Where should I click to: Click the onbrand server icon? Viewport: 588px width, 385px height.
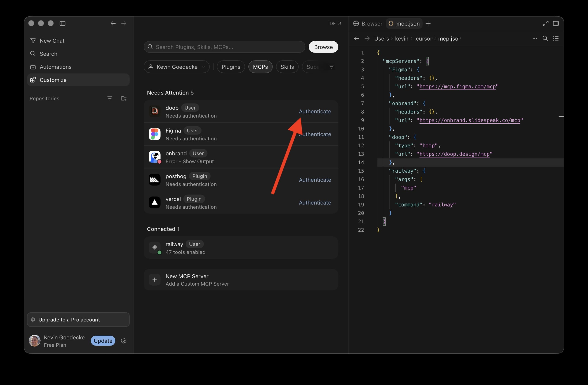tap(155, 157)
